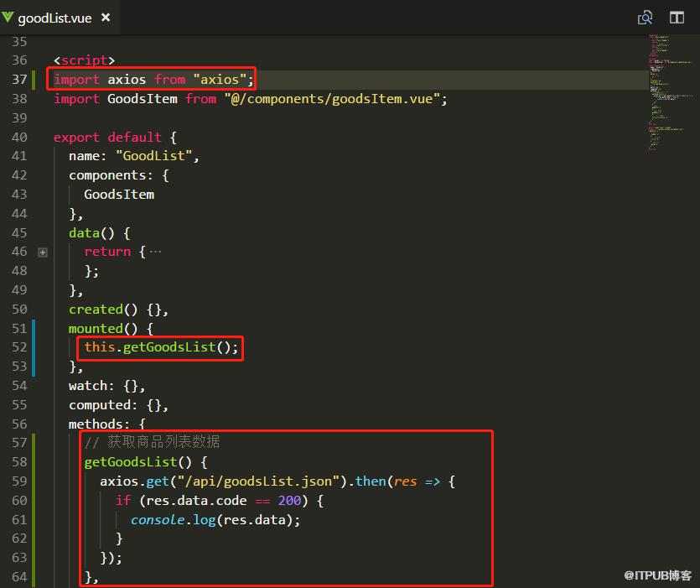Click line number 59 in the gutter
Viewport: 700px width, 588px height.
tap(19, 481)
